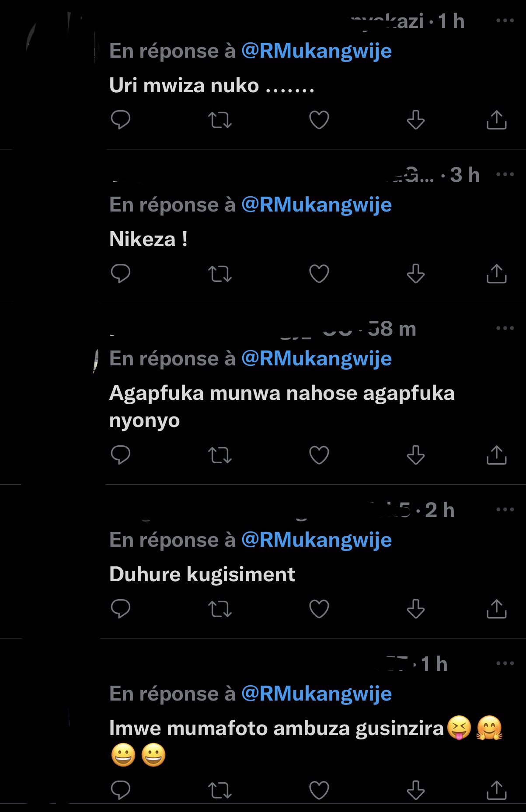526x812 pixels.
Task: Download the "Nikeza !" tweet media
Action: (x=415, y=274)
